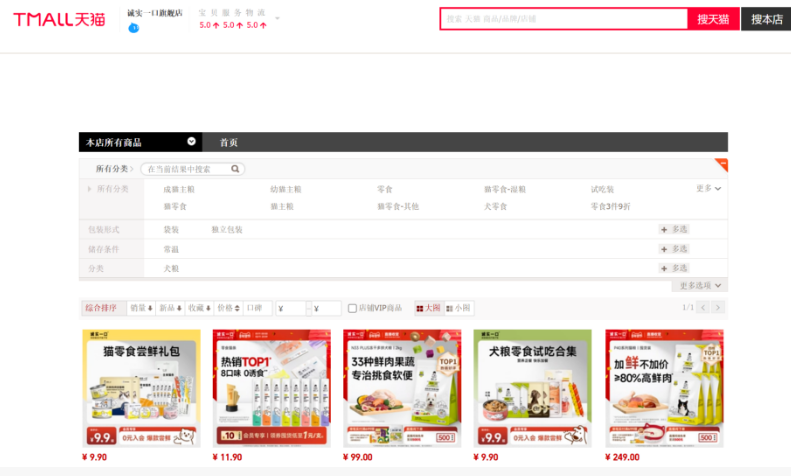Select the 零食 category
791x476 pixels.
[x=384, y=190]
